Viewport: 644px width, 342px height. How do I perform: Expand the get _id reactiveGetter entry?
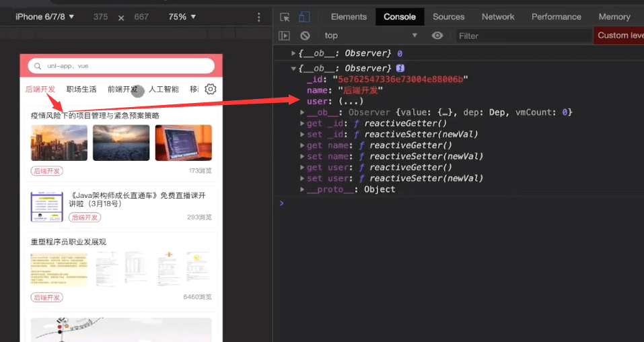coord(302,123)
